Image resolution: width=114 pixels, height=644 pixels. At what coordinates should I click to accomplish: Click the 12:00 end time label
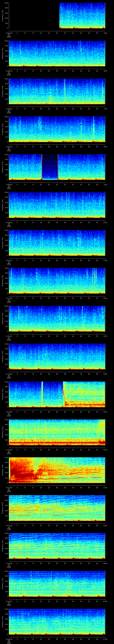pos(105,298)
